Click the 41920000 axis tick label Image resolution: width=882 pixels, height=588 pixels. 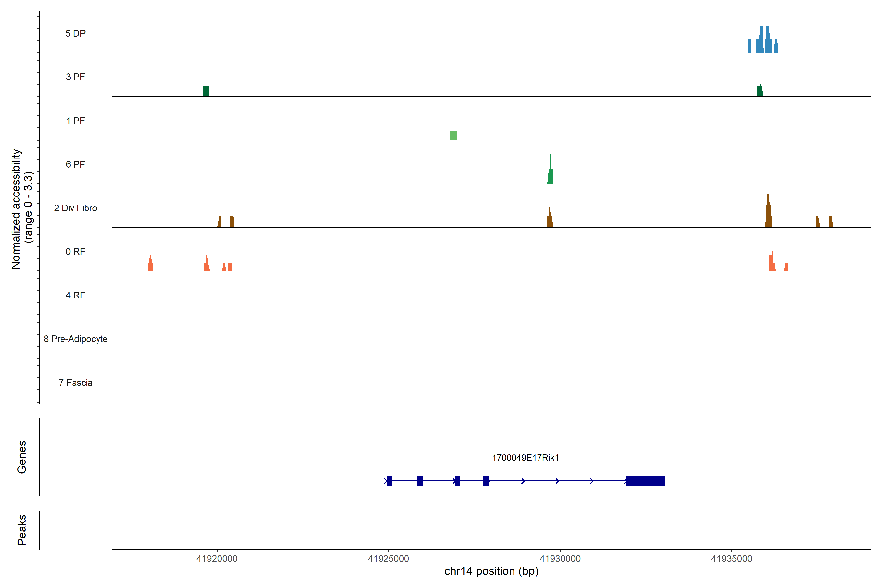[x=217, y=559]
